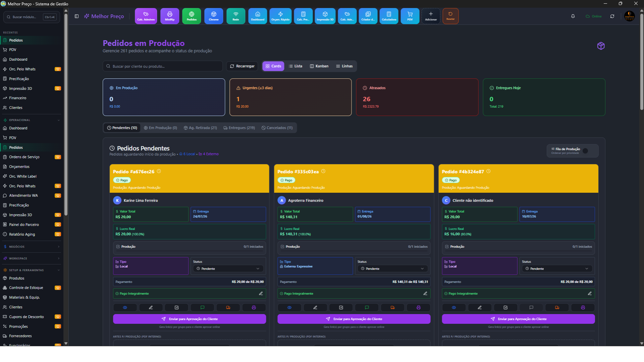Edit the payment of Agroterra Financeiro's order

point(425,293)
